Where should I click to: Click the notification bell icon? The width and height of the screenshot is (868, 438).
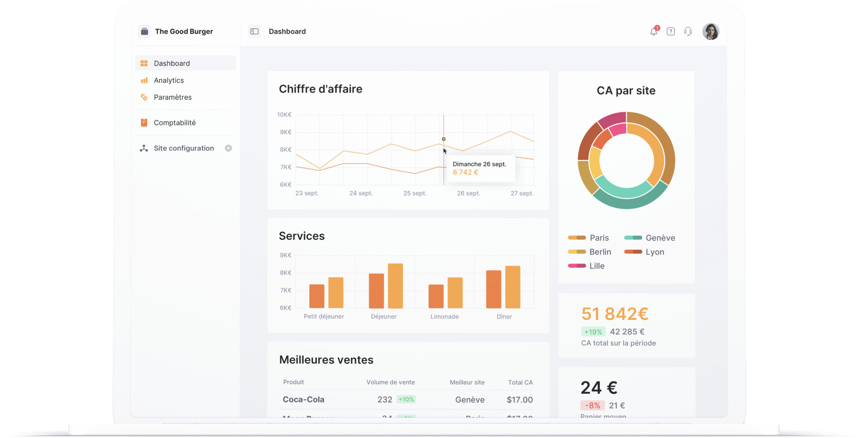653,32
